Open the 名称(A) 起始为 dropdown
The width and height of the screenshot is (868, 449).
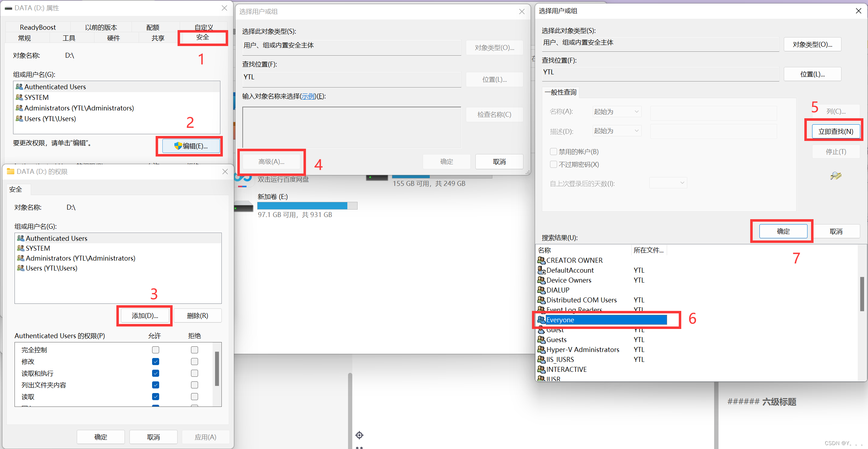click(617, 112)
